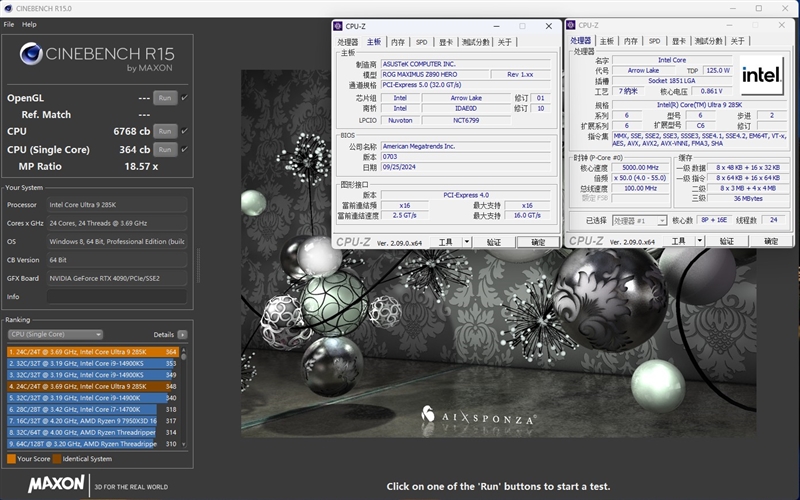Select 主板 tab in front CPU-Z window
Image resolution: width=800 pixels, height=500 pixels.
coord(374,41)
